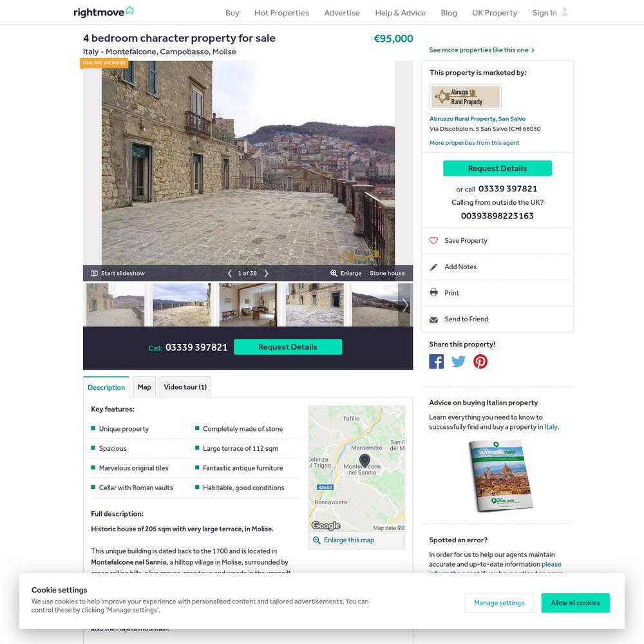Advance the thumbnail strip with right arrow
The image size is (644, 644).
coord(405,305)
